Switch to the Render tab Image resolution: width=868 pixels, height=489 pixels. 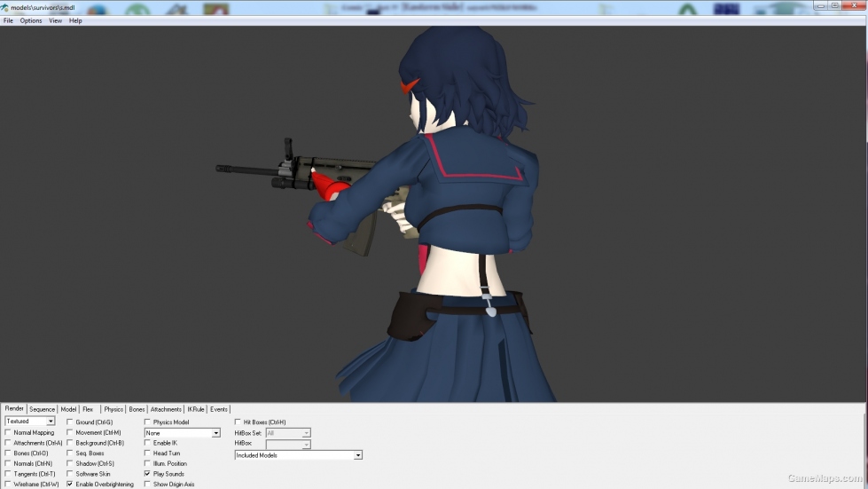click(14, 409)
